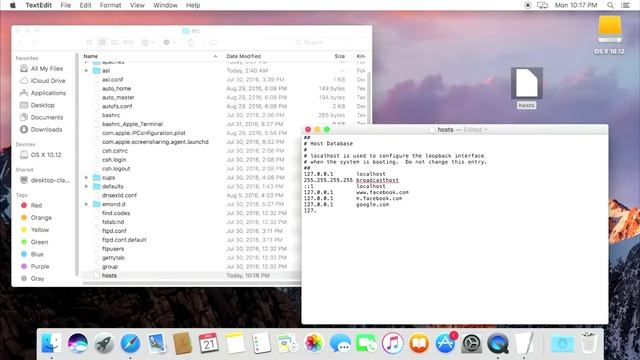Image resolution: width=640 pixels, height=360 pixels.
Task: Open Downloads folder stack in Dock
Action: coord(562,343)
